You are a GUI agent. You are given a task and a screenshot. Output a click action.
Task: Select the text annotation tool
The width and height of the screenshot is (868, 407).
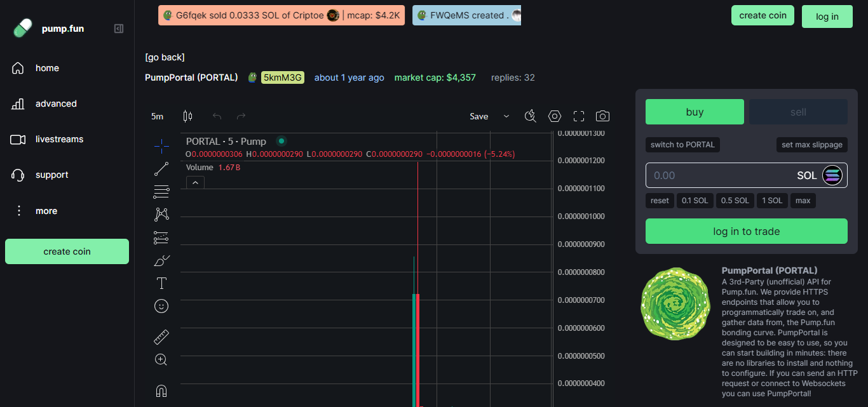tap(161, 283)
